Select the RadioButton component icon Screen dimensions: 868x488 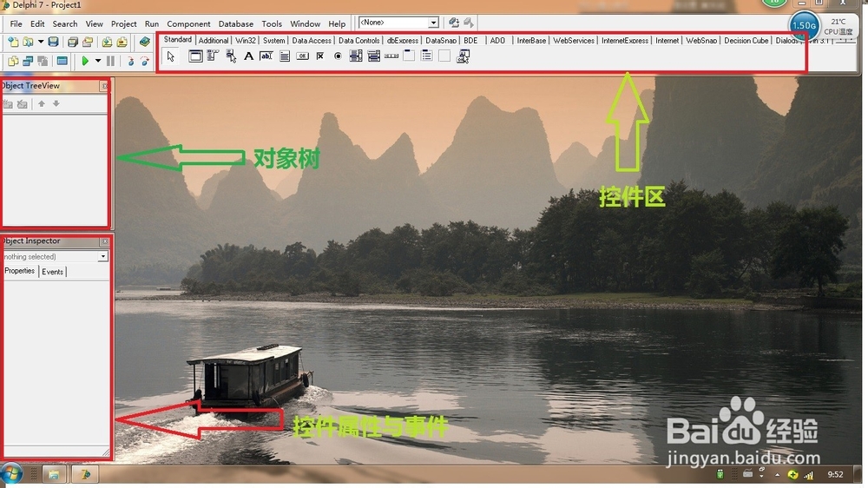(x=338, y=56)
